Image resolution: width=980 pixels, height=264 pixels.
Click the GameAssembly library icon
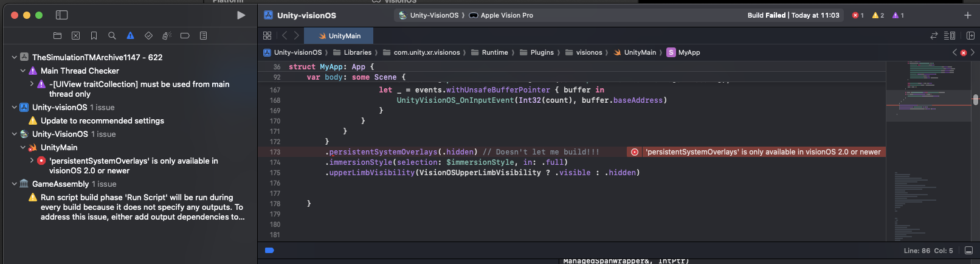[x=24, y=184]
